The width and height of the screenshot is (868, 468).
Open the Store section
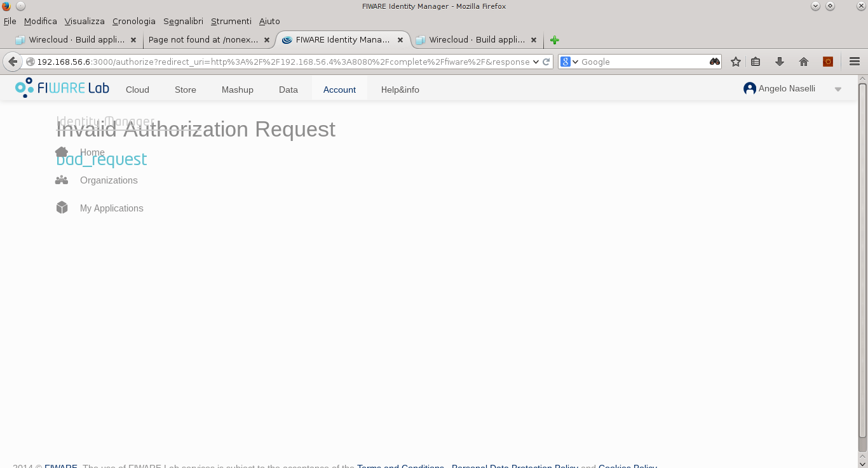tap(186, 90)
